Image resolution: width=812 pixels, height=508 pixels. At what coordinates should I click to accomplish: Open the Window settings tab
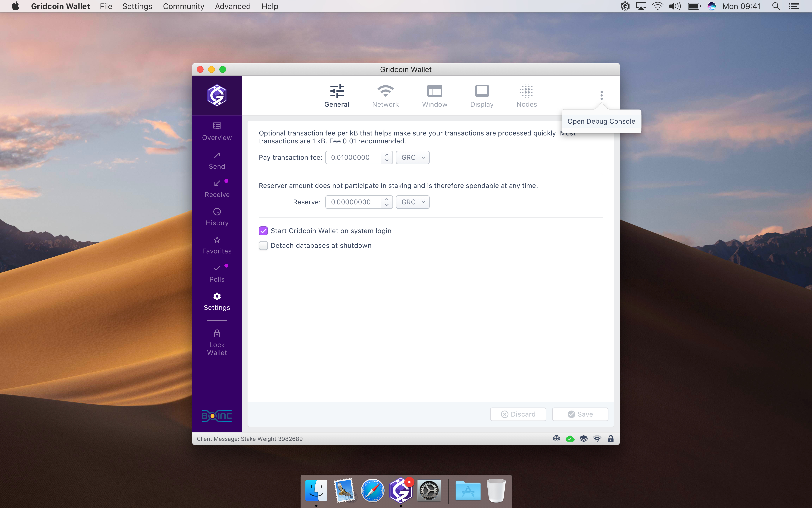pos(435,96)
